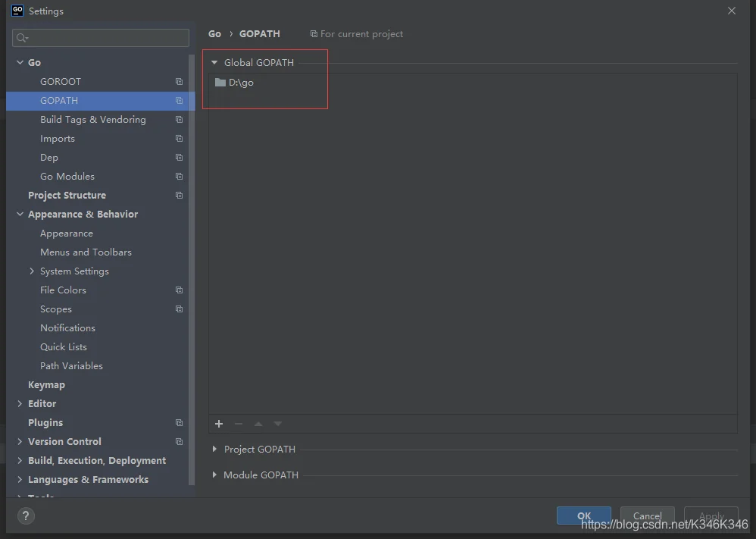Expand the System Settings tree node
The width and height of the screenshot is (756, 539).
pyautogui.click(x=32, y=271)
